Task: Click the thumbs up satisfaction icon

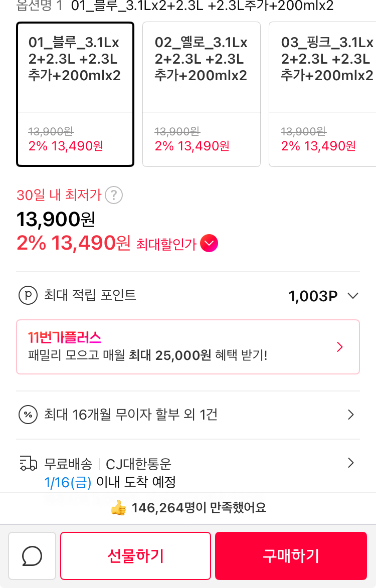Action: 119,508
